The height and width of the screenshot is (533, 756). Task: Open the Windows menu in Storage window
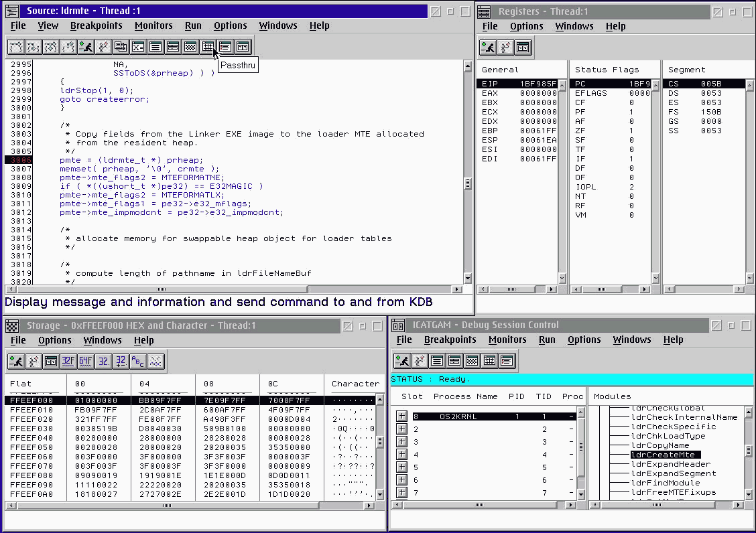tap(103, 341)
